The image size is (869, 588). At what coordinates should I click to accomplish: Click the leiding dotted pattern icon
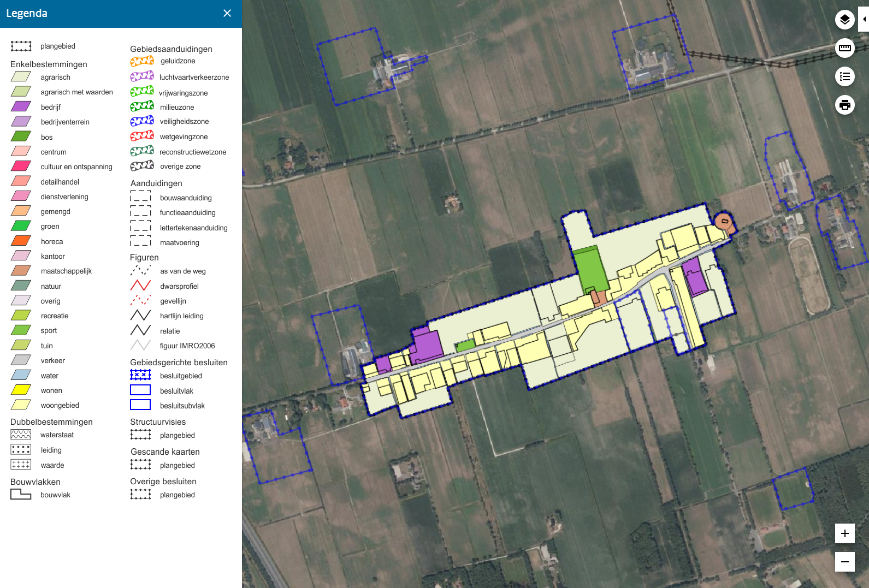click(x=21, y=449)
